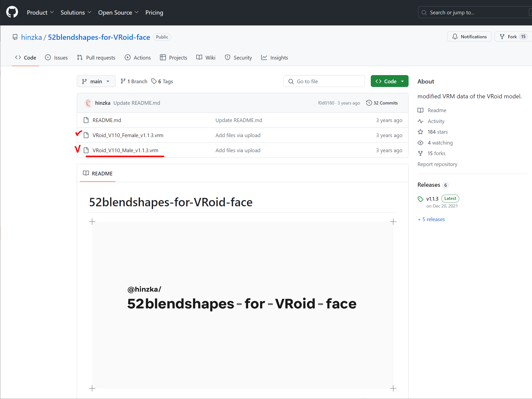Click the GitHub octocat logo
The image size is (532, 399).
click(12, 12)
